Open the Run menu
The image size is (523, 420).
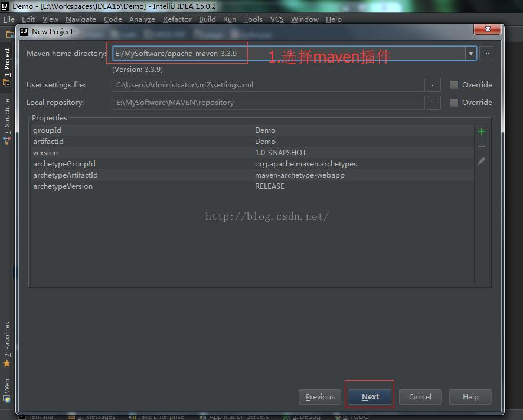tap(230, 19)
